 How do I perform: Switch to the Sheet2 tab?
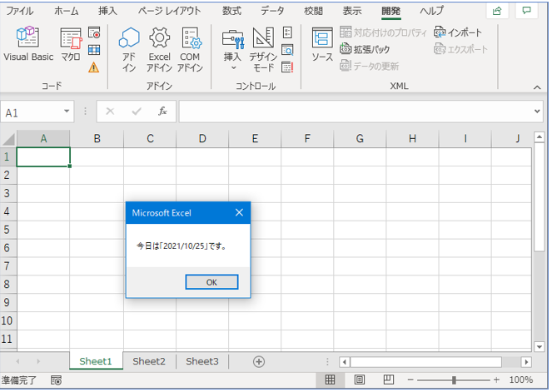click(149, 361)
